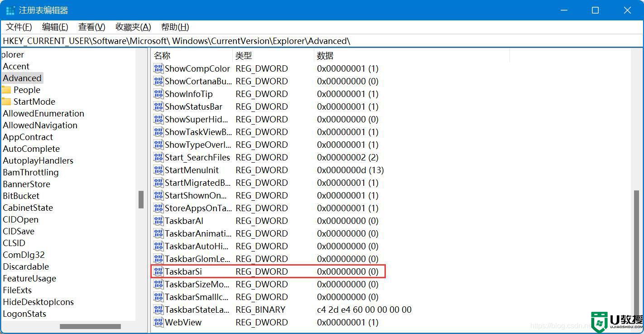The image size is (644, 334).
Task: Select the BannerStore key
Action: pyautogui.click(x=27, y=184)
